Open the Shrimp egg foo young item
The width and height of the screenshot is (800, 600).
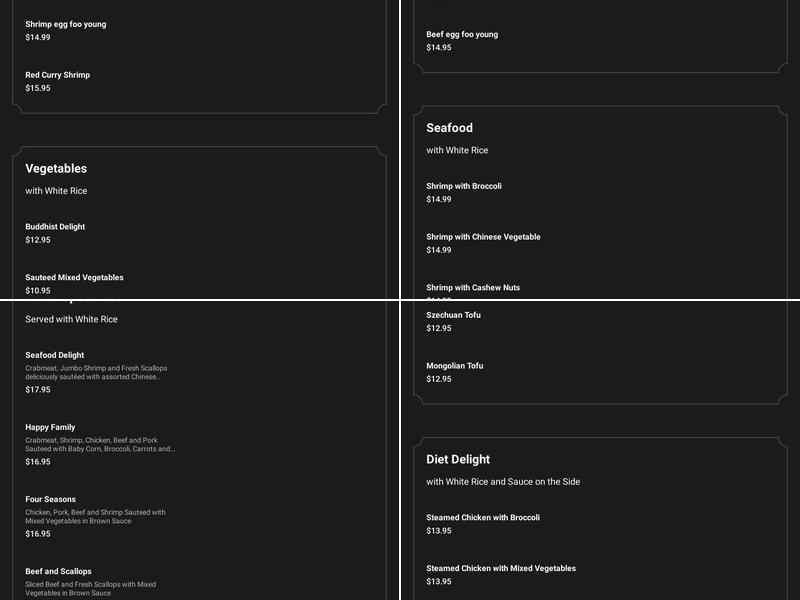pyautogui.click(x=66, y=24)
